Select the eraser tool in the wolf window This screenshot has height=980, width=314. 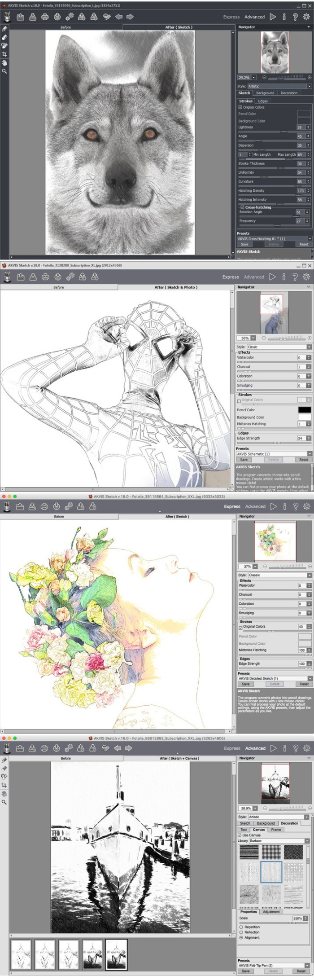point(4,37)
